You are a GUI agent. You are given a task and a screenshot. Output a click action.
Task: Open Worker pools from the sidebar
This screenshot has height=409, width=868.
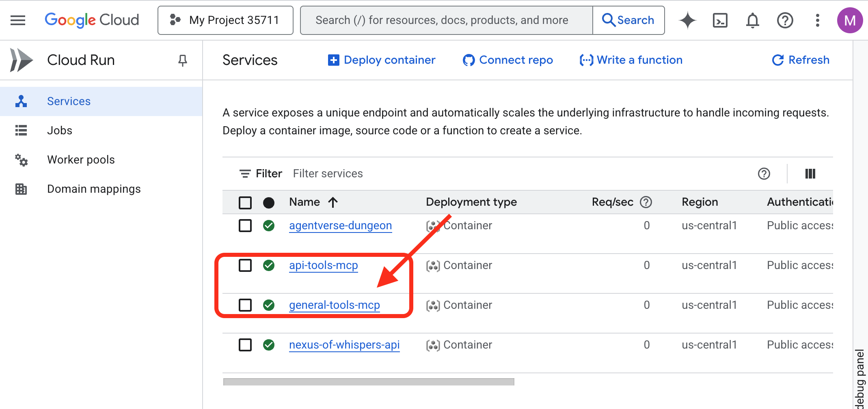[x=81, y=160]
